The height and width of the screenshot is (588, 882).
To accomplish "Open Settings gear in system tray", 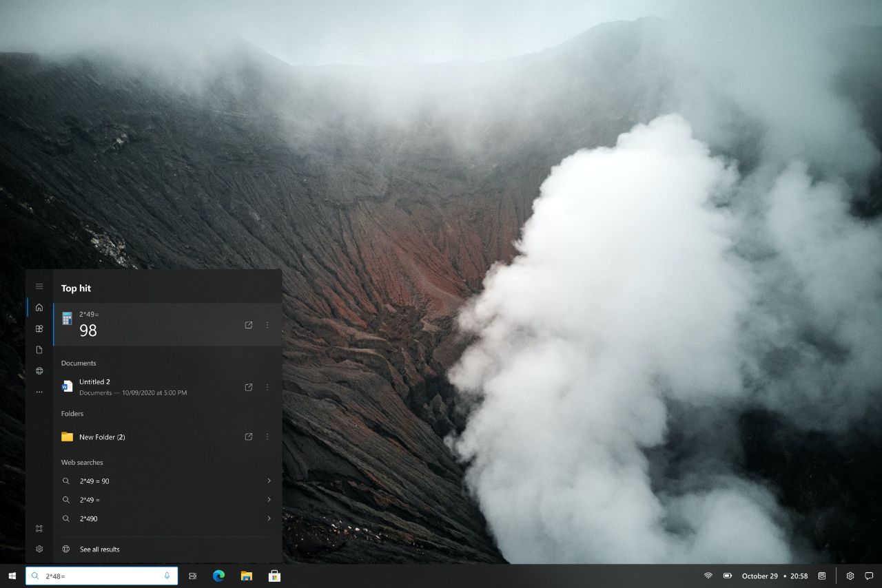I will (850, 576).
